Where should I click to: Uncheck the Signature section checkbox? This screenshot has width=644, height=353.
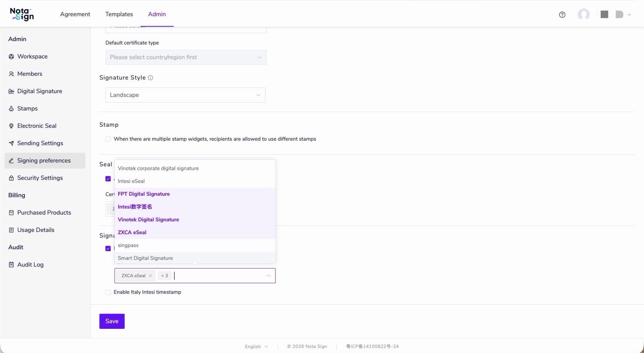coord(108,249)
